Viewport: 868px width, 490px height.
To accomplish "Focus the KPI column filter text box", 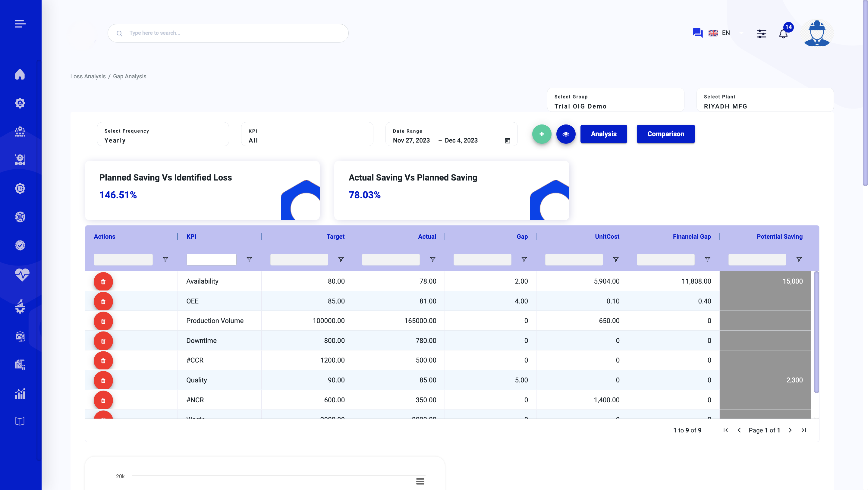I will [x=212, y=259].
